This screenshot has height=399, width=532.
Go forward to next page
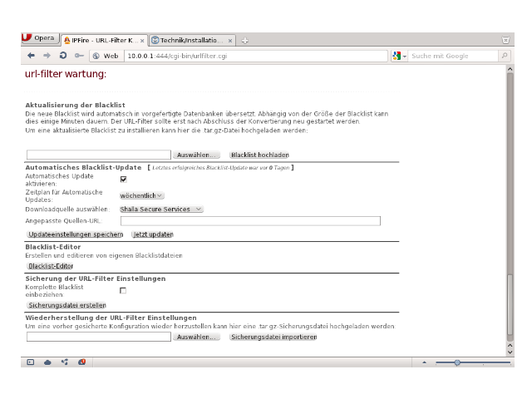(x=47, y=56)
